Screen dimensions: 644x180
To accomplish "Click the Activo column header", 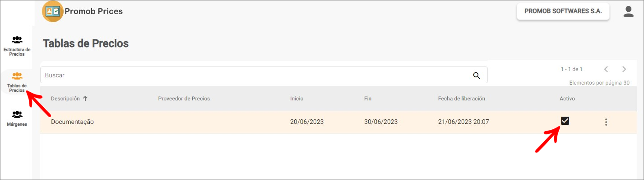I will pyautogui.click(x=567, y=99).
